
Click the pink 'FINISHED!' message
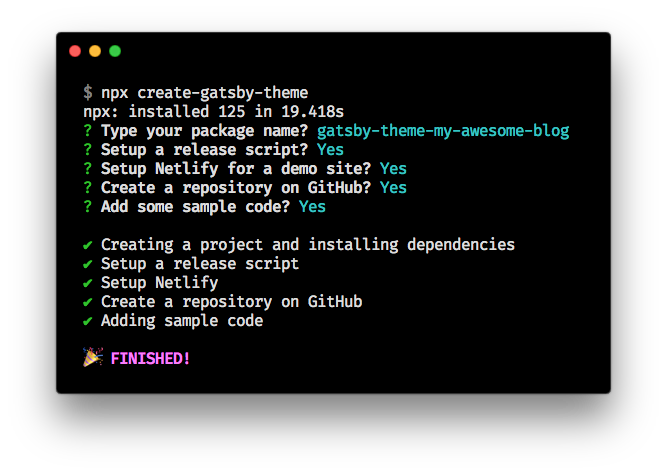tap(150, 358)
